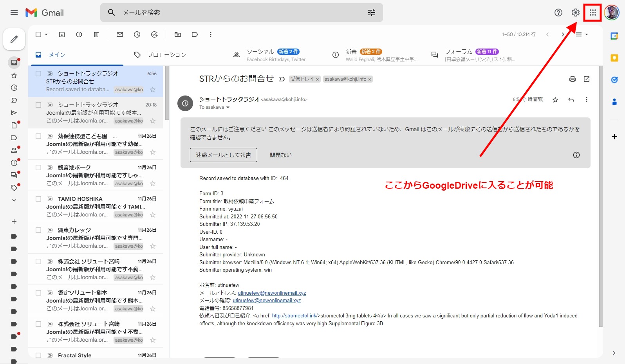Open Snoozed clock in left sidebar
The image size is (625, 364).
coord(14,88)
